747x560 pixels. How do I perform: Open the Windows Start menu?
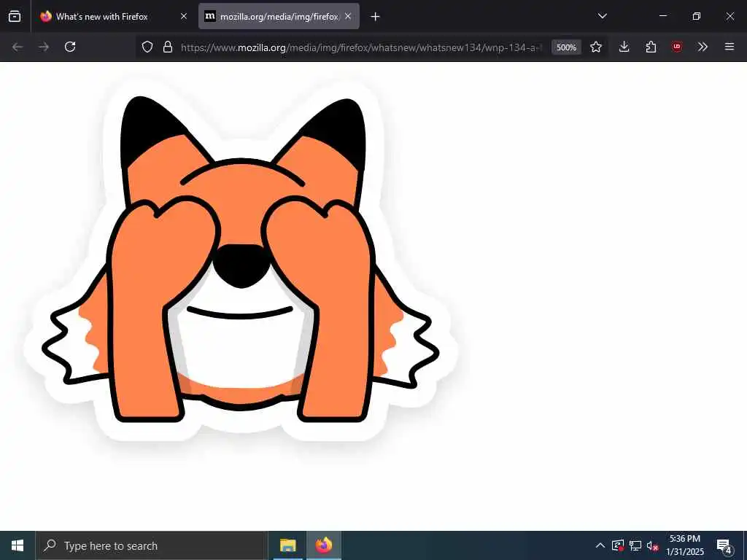point(18,545)
